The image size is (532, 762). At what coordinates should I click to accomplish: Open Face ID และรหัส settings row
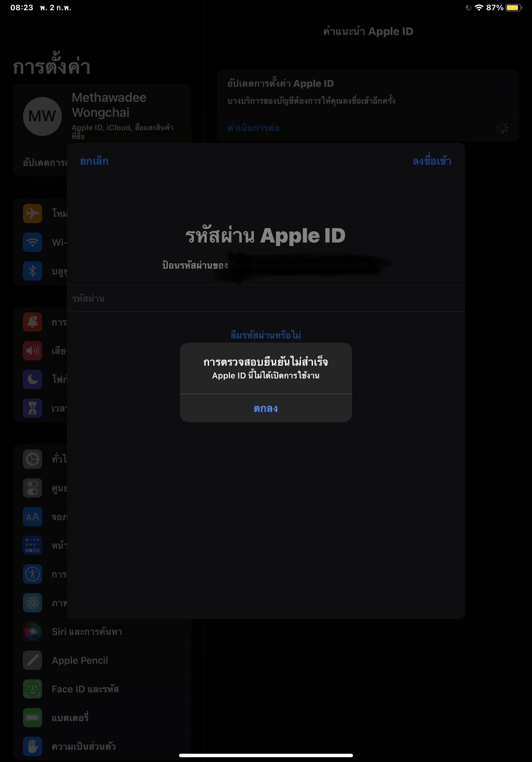coord(102,689)
